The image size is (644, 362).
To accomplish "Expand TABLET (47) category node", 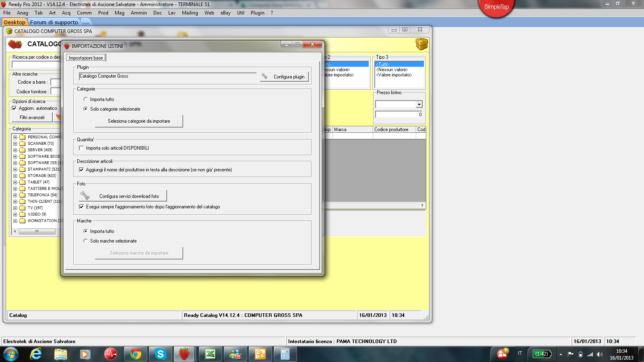I will [15, 182].
